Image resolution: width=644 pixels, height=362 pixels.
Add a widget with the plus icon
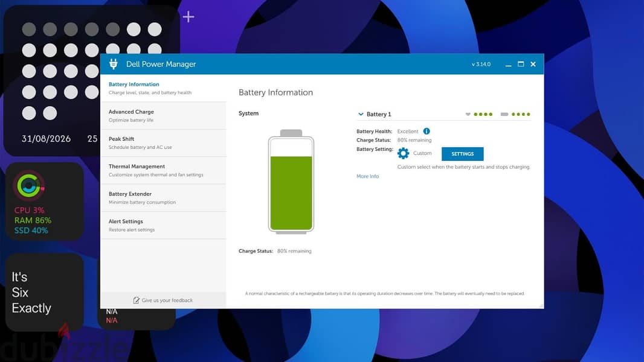[x=188, y=17]
